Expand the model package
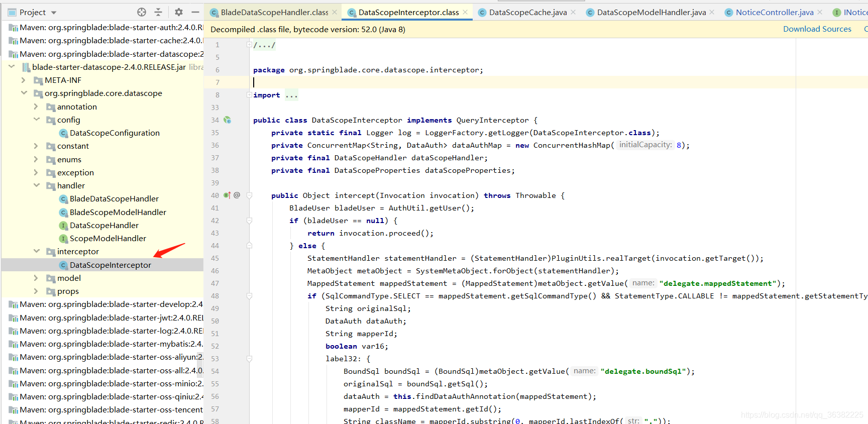This screenshot has height=424, width=868. point(36,278)
